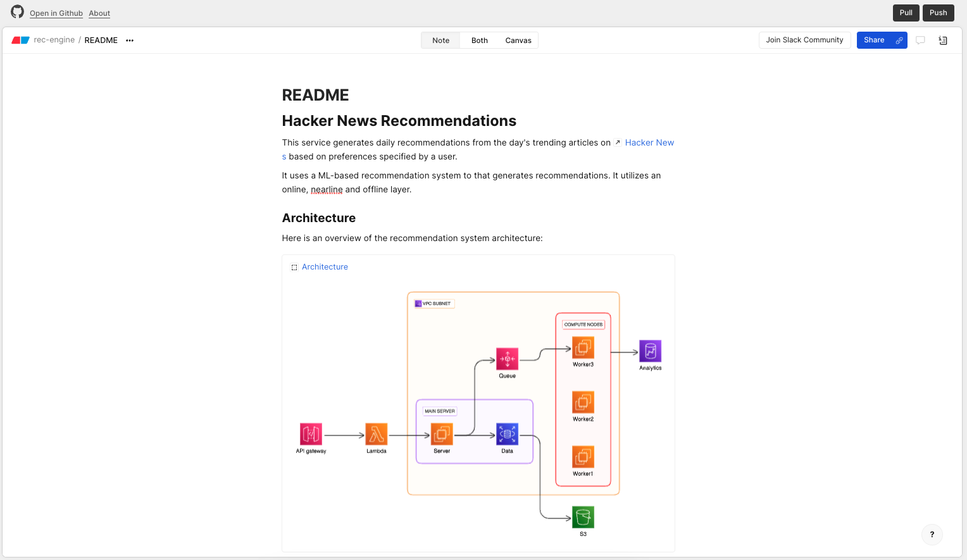Open the About link
967x560 pixels.
[99, 13]
